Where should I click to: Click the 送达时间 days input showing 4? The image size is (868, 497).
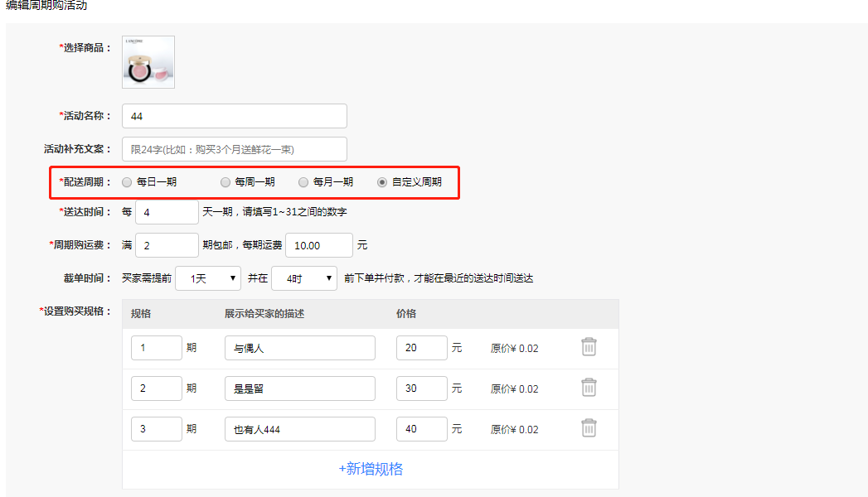166,212
